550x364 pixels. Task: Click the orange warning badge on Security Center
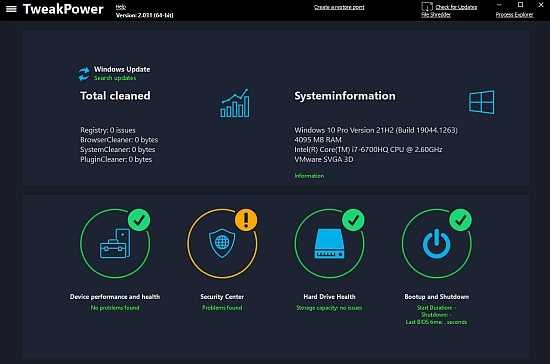click(x=246, y=220)
